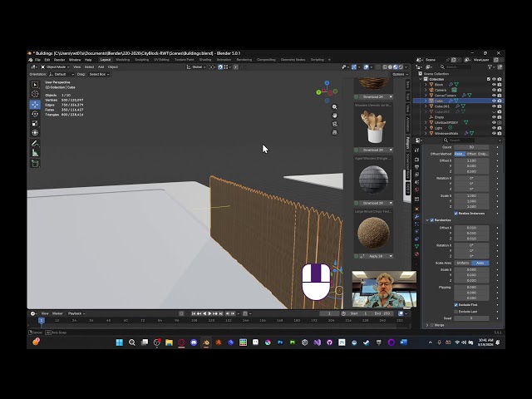Toggle the Realize Instances checkbox

point(456,214)
